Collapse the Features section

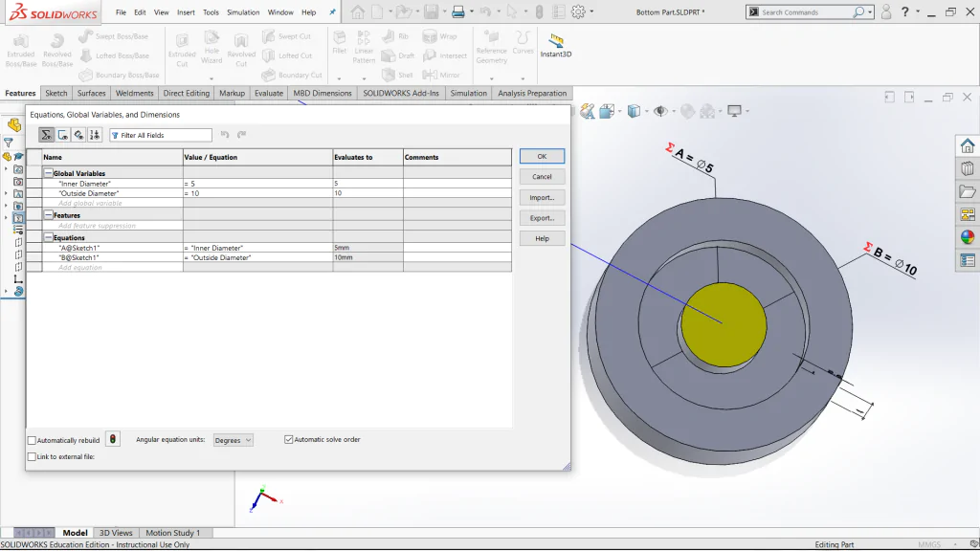coord(48,215)
